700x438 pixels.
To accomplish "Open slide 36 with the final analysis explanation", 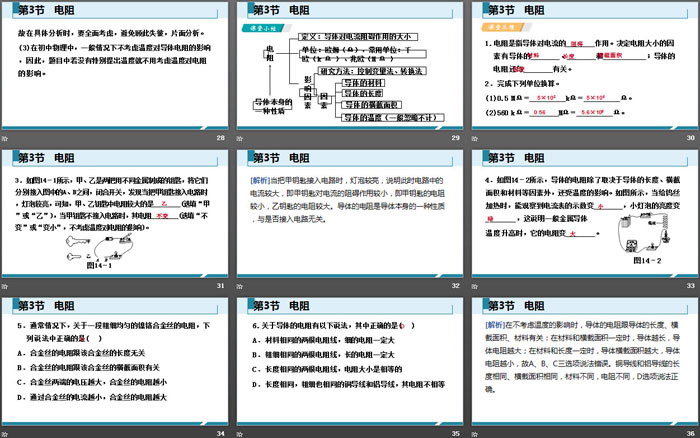I will [584, 360].
